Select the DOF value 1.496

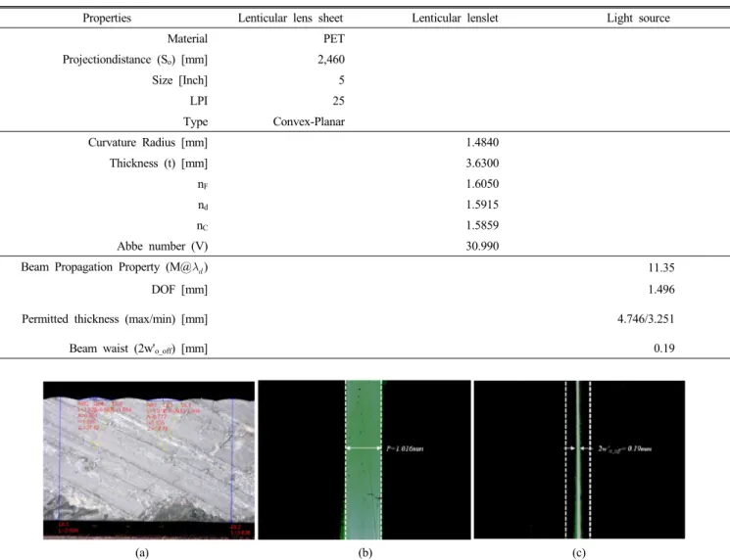(661, 290)
